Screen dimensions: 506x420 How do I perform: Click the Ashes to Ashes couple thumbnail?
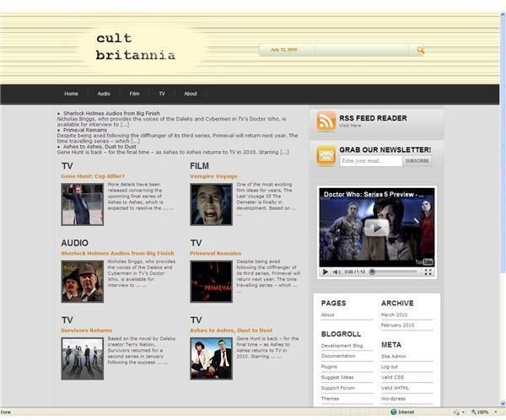click(x=211, y=358)
